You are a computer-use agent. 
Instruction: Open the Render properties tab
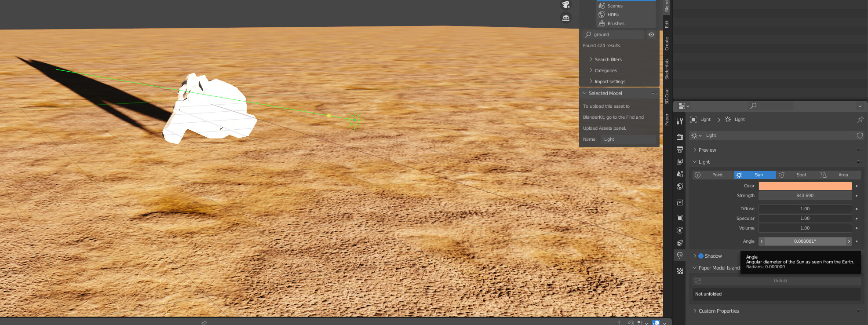680,137
